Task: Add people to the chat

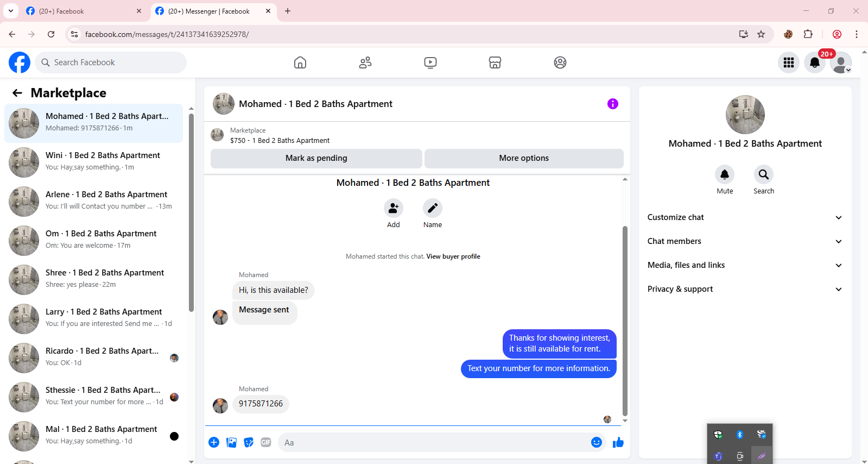Action: [394, 208]
